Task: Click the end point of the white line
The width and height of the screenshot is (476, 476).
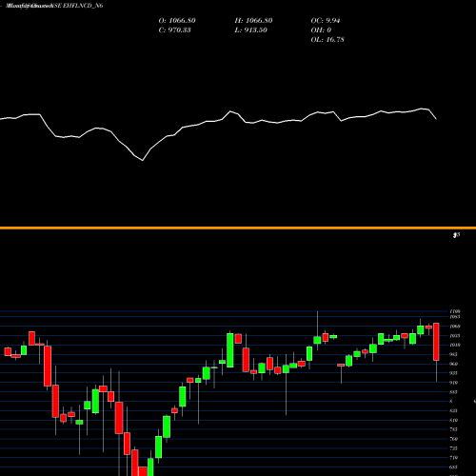Action: 436,119
